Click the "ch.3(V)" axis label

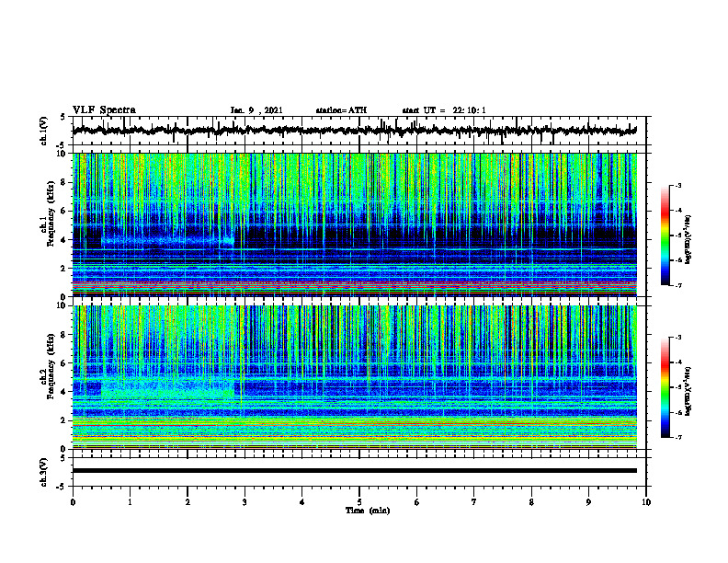pos(43,472)
